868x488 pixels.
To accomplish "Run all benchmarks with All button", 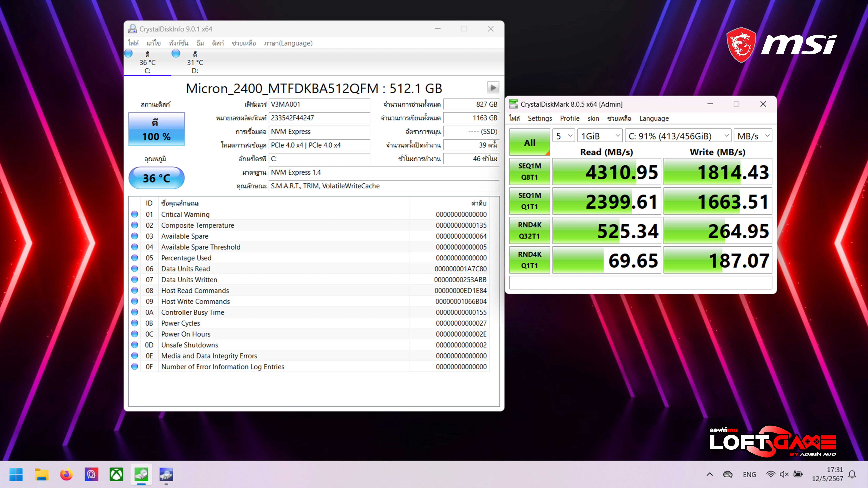I will tap(529, 142).
